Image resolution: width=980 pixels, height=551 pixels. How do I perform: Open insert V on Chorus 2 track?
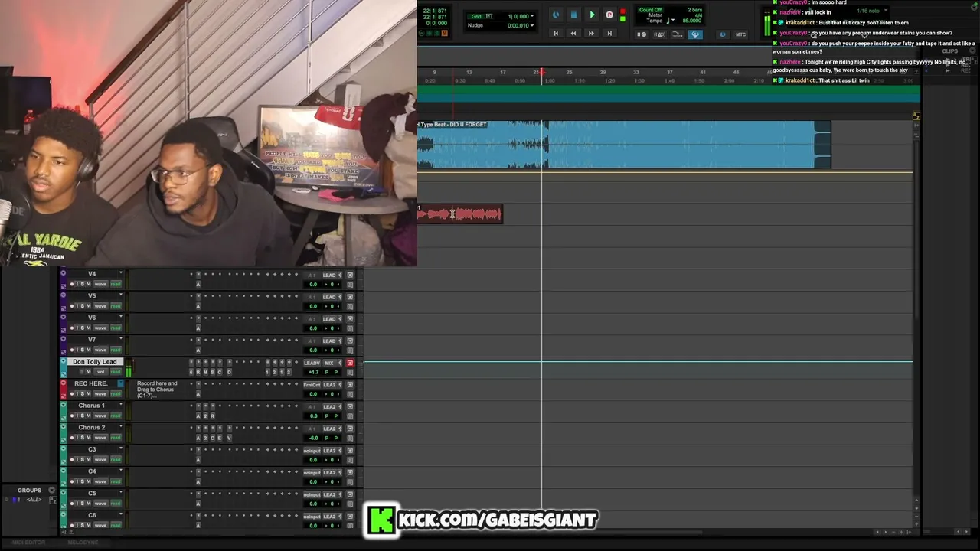(x=228, y=438)
